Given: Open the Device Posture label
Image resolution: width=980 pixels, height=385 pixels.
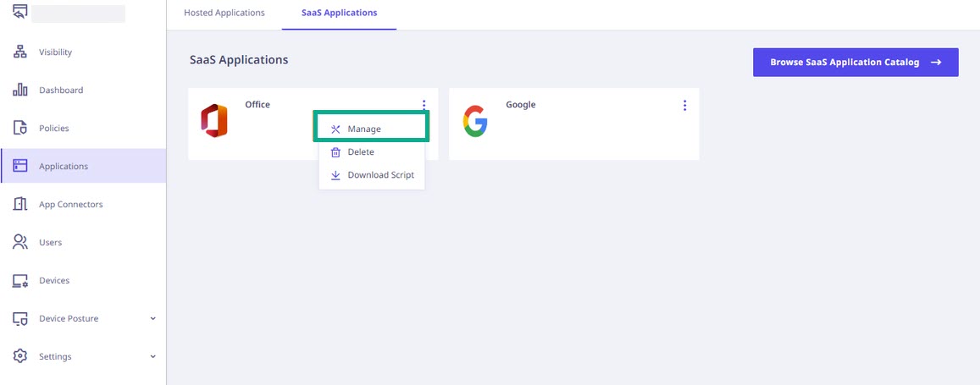Looking at the screenshot, I should pos(69,319).
